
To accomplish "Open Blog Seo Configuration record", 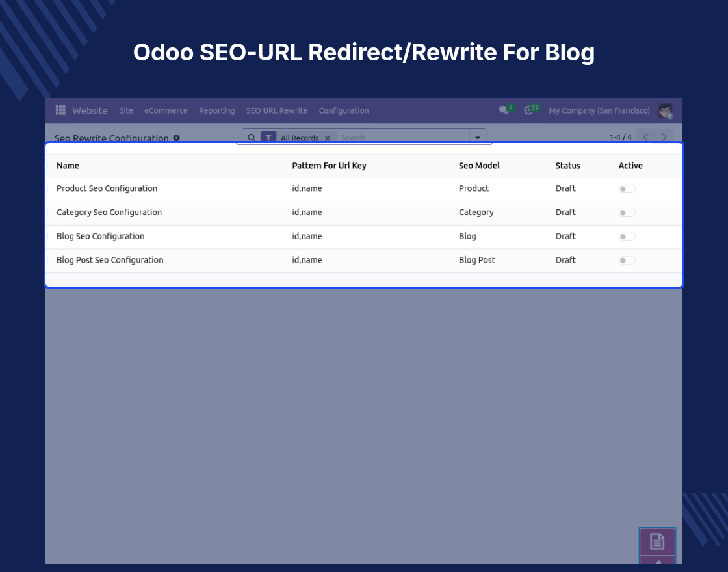I will click(x=100, y=237).
